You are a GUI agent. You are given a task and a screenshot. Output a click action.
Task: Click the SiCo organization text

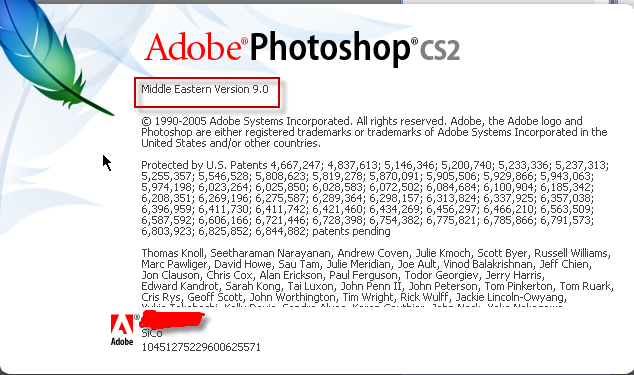click(x=152, y=333)
